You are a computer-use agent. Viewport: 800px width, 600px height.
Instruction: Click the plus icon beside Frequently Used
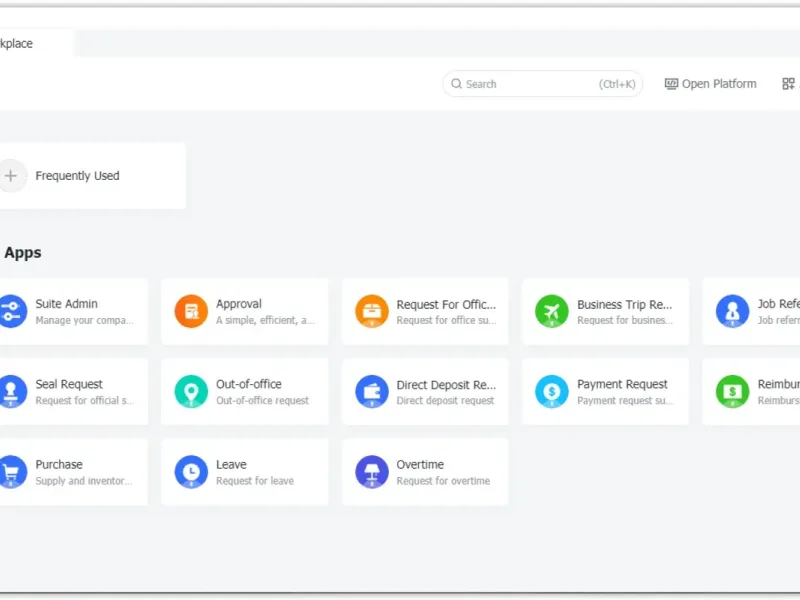11,176
